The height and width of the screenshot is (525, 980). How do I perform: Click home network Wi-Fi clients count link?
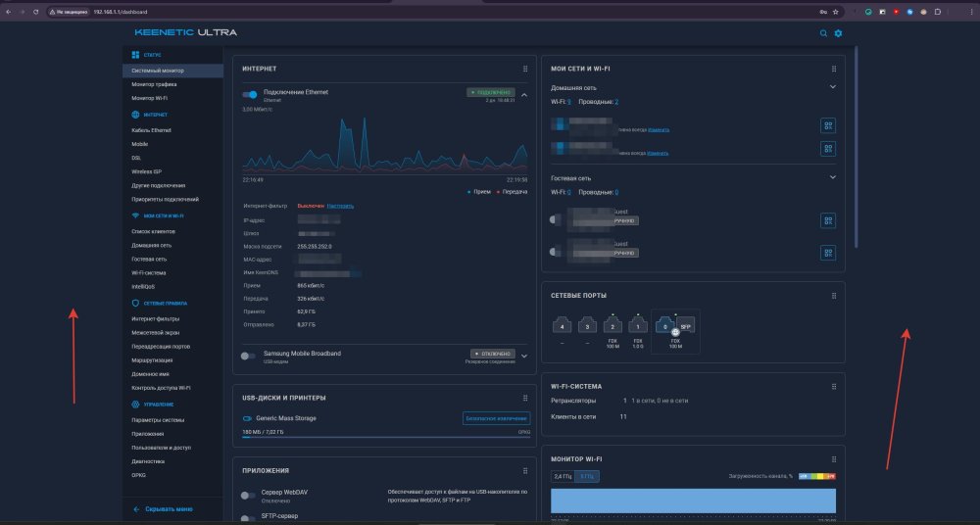coord(568,102)
